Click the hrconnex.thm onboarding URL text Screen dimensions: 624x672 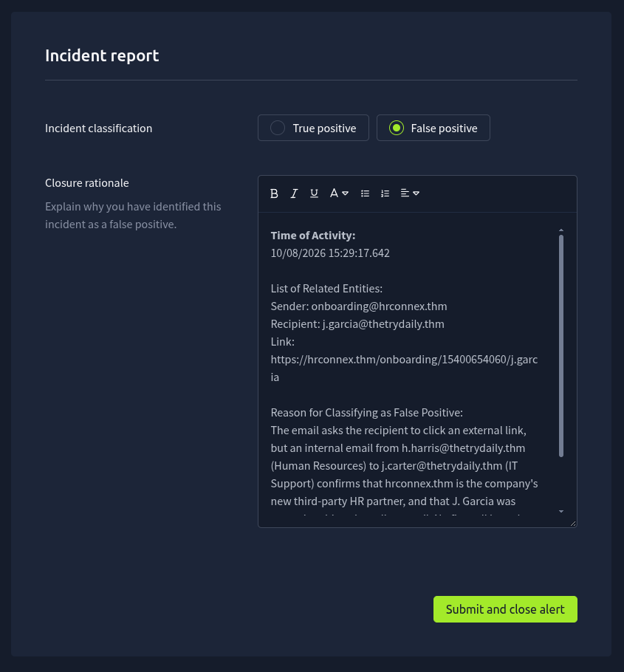404,368
